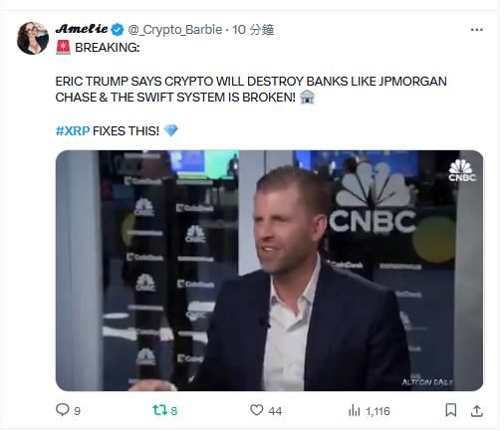
Task: Play the CNBC interview video
Action: (269, 271)
